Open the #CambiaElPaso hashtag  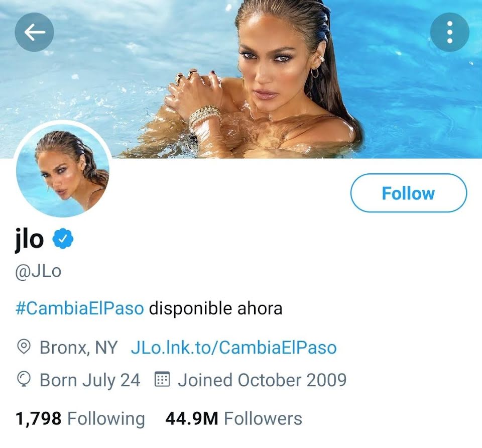tap(80, 308)
